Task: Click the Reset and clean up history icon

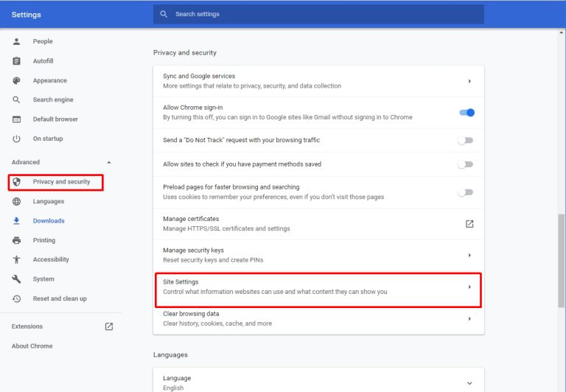Action: tap(17, 298)
